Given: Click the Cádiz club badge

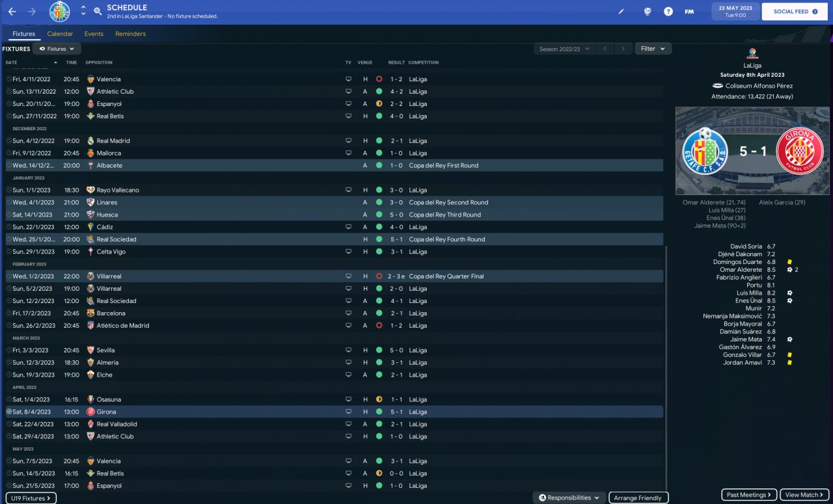Looking at the screenshot, I should 90,227.
